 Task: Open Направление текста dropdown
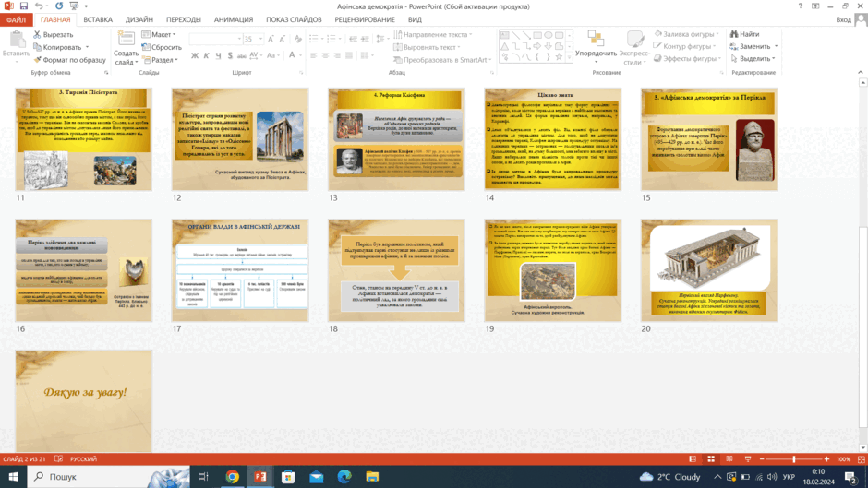[x=433, y=34]
